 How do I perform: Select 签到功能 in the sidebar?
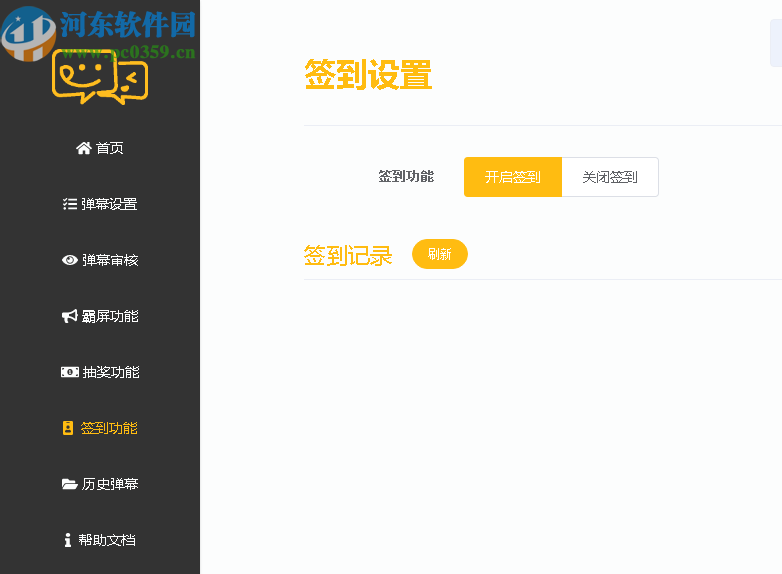[x=100, y=428]
